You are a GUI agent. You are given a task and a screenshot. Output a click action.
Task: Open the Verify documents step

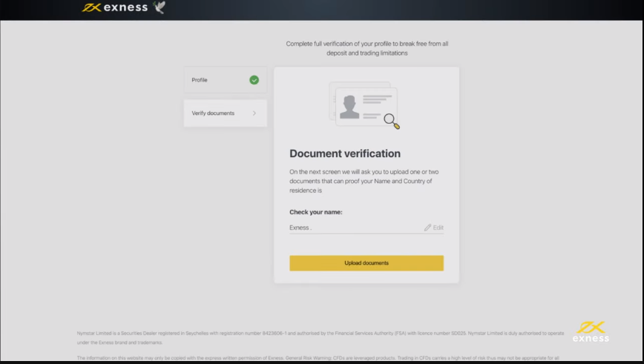coord(225,113)
